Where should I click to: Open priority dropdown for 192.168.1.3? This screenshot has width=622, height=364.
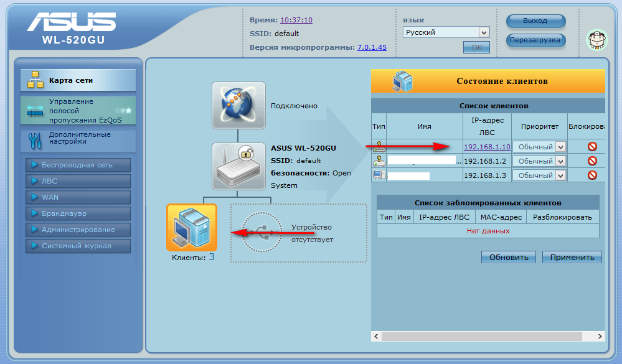click(x=539, y=175)
